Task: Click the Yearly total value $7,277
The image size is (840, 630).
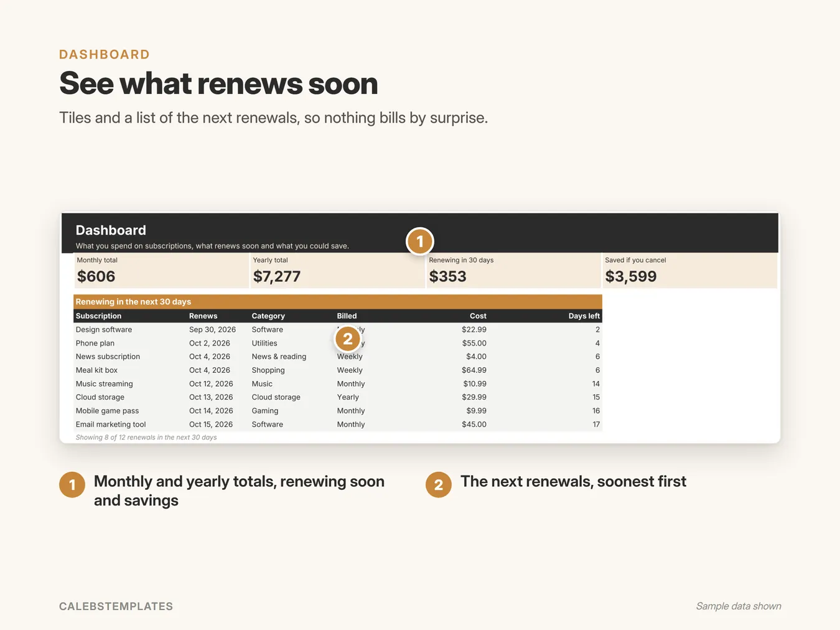Action: (x=276, y=276)
